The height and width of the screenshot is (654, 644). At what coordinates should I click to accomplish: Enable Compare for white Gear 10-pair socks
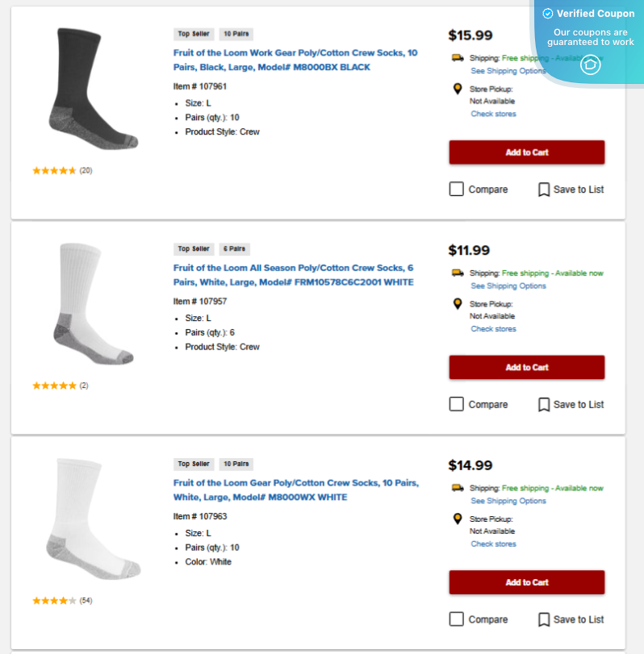(457, 619)
